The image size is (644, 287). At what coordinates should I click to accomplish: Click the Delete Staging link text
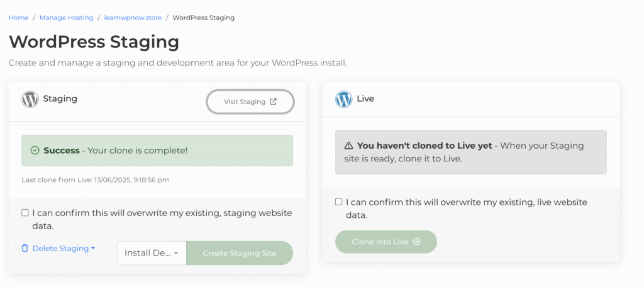[x=60, y=248]
